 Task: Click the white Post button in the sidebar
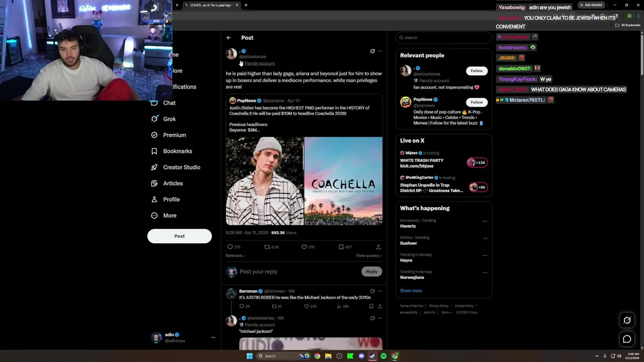click(180, 236)
